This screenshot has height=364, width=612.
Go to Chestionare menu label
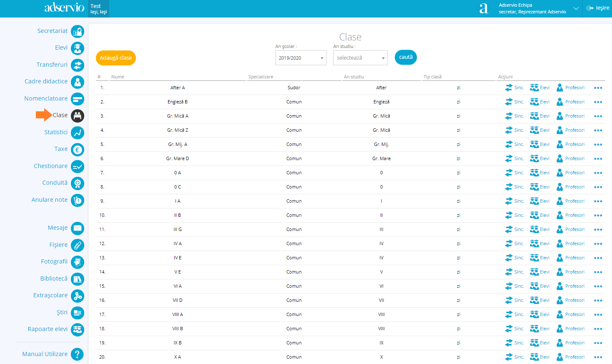51,166
